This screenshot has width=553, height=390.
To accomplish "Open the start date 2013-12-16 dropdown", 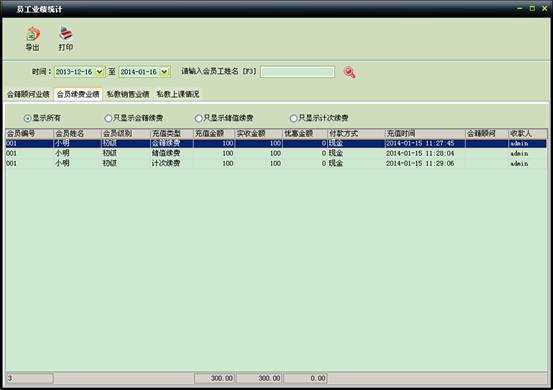I will pyautogui.click(x=99, y=72).
